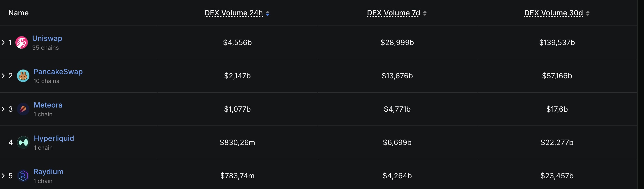Image resolution: width=644 pixels, height=189 pixels.
Task: Sort table by DEX Volume 30d header
Action: (553, 13)
